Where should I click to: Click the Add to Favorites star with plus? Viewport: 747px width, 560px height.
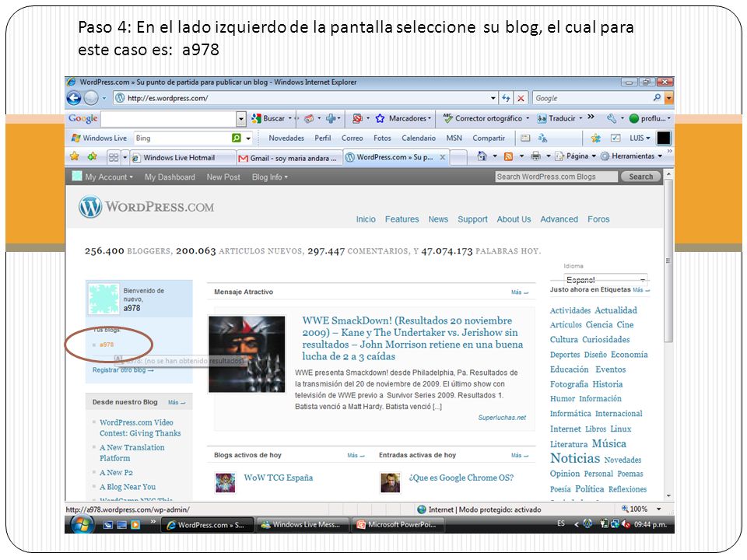click(92, 156)
